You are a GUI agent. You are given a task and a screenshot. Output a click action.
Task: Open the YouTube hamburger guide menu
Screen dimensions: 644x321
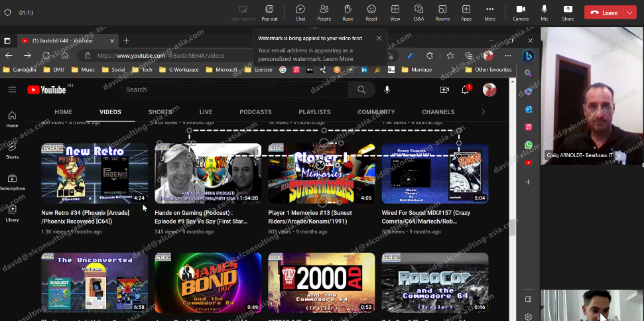click(x=13, y=90)
